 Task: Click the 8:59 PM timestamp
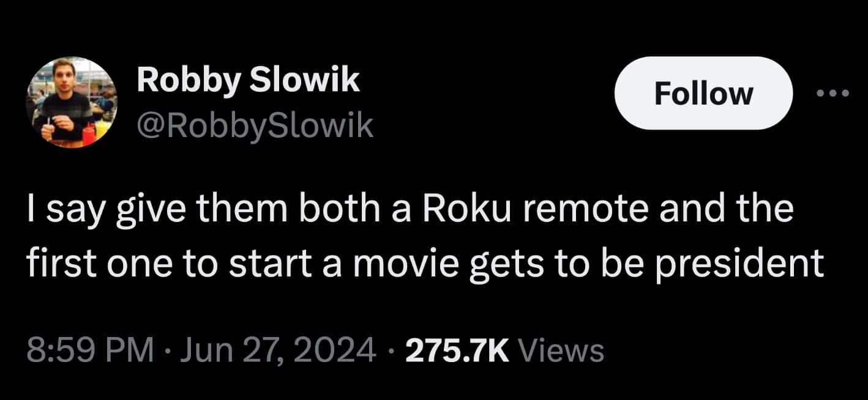click(x=89, y=350)
